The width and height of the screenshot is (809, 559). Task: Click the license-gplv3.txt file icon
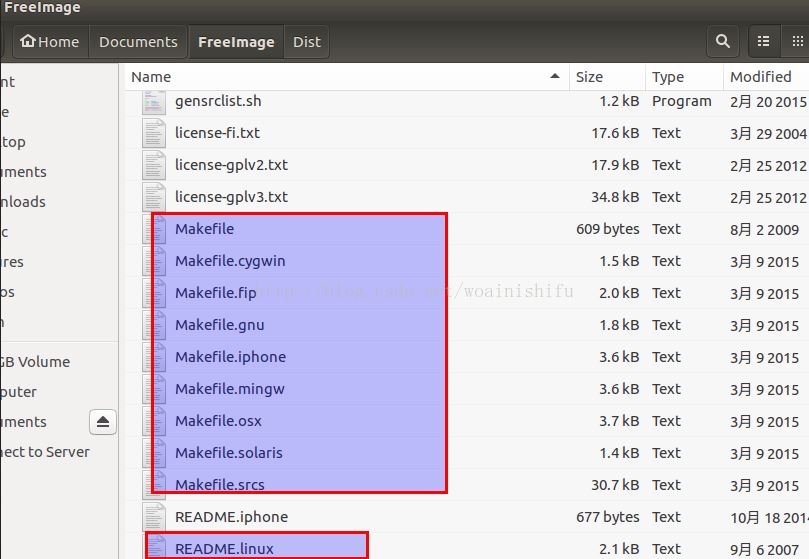pos(154,197)
